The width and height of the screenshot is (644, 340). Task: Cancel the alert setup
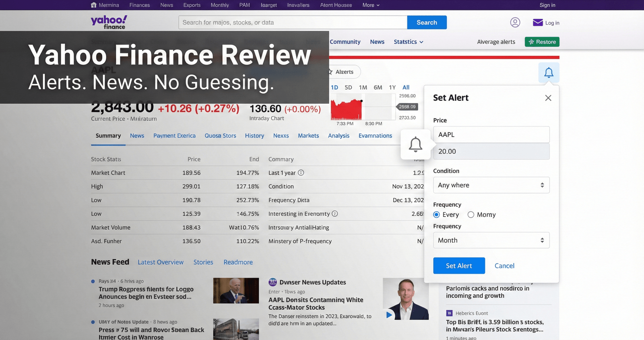(504, 266)
